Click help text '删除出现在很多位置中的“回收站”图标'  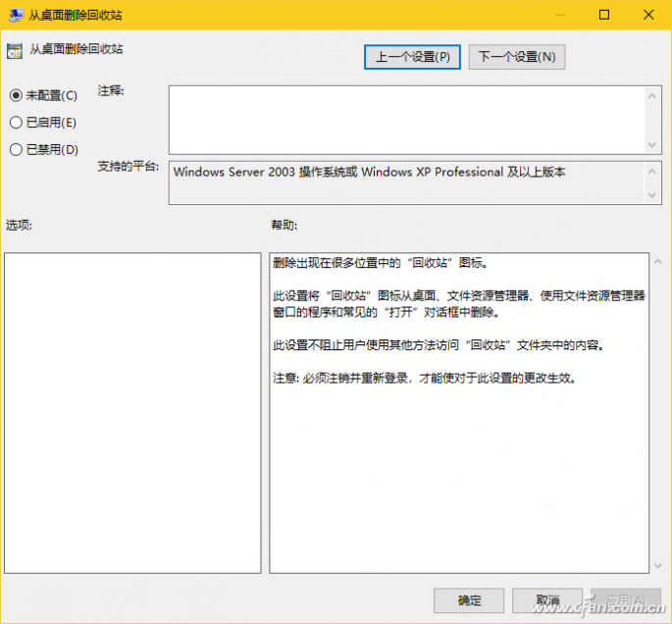pos(381,262)
